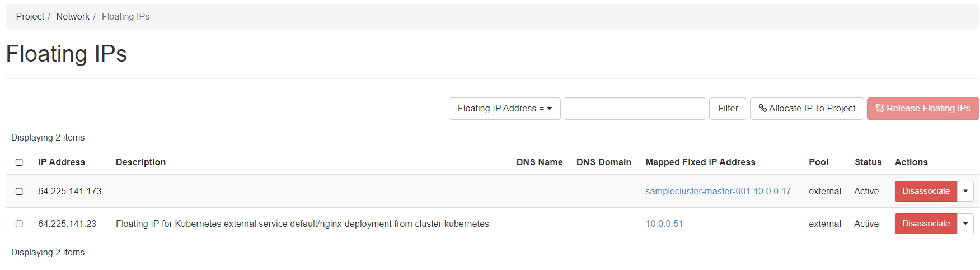Viewport: 980px width, 270px height.
Task: Click the Filter button
Action: click(728, 109)
